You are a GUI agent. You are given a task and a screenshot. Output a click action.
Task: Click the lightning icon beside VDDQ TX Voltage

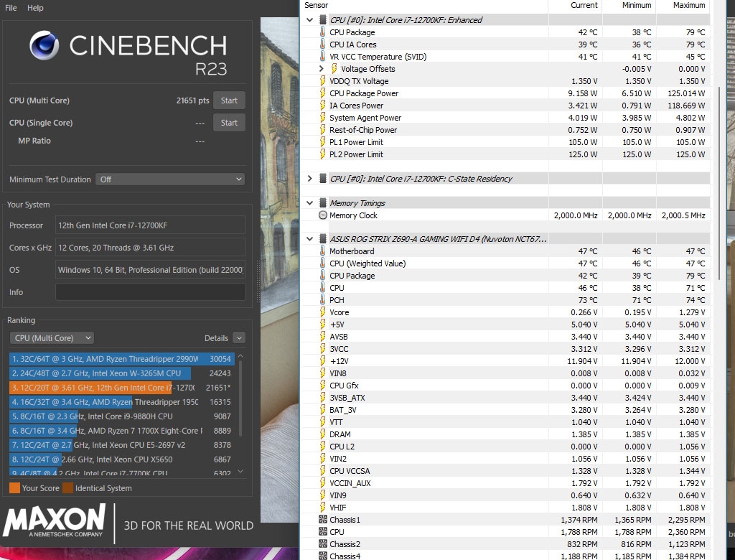click(322, 81)
